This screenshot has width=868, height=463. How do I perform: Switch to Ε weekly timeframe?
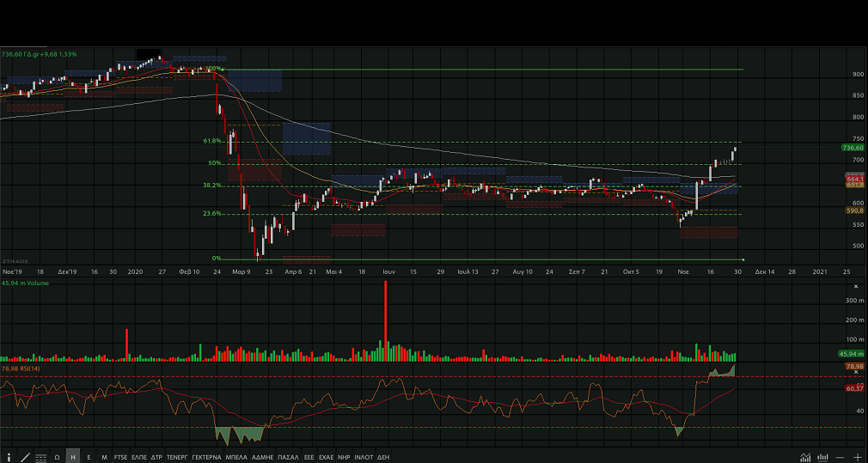coord(89,458)
